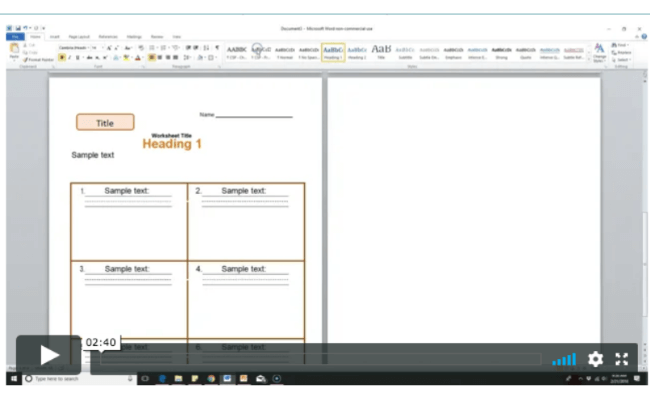Image resolution: width=650 pixels, height=400 pixels.
Task: Toggle Strikethrough formatting
Action: pos(90,58)
